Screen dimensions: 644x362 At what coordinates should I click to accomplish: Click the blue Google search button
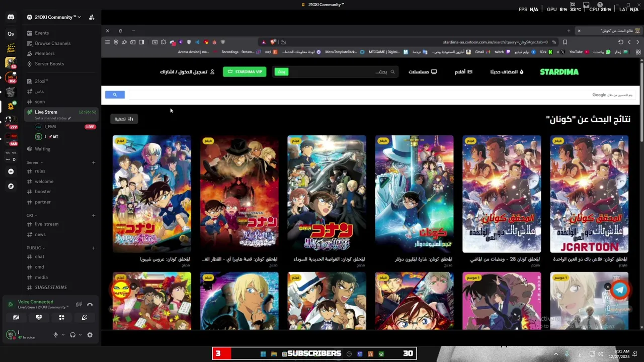pyautogui.click(x=115, y=95)
